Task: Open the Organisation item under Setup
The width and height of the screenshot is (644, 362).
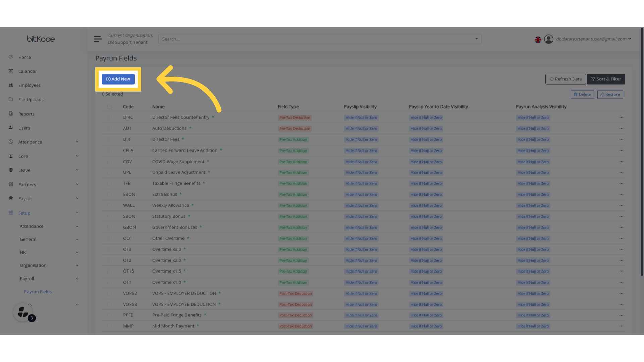Action: (x=33, y=265)
